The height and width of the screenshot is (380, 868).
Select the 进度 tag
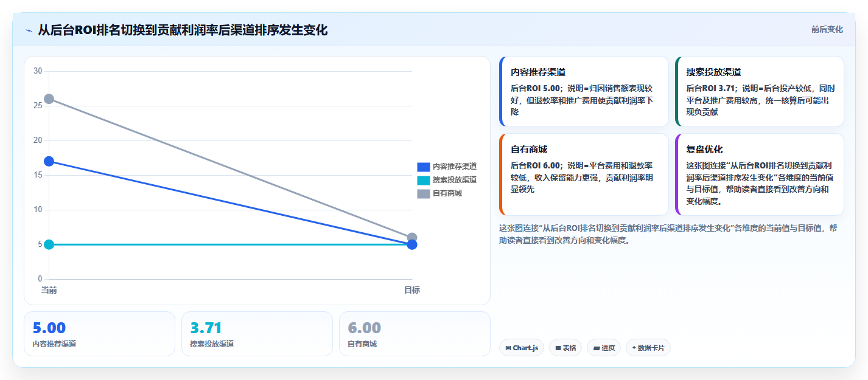point(604,348)
